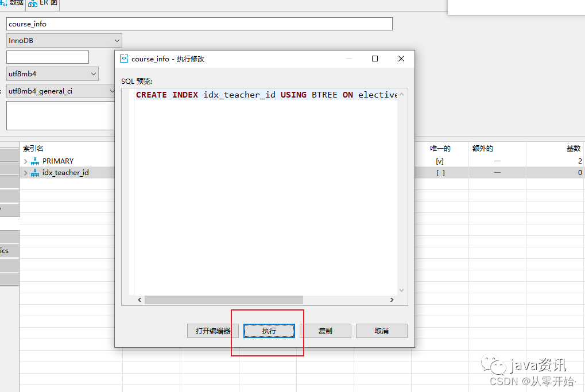The height and width of the screenshot is (392, 585).
Task: Expand the idx_teacher_id index row
Action: tap(25, 173)
